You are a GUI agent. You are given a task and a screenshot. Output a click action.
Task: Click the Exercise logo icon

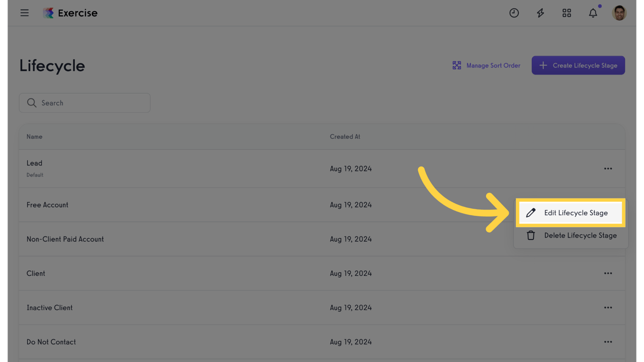[x=48, y=13]
